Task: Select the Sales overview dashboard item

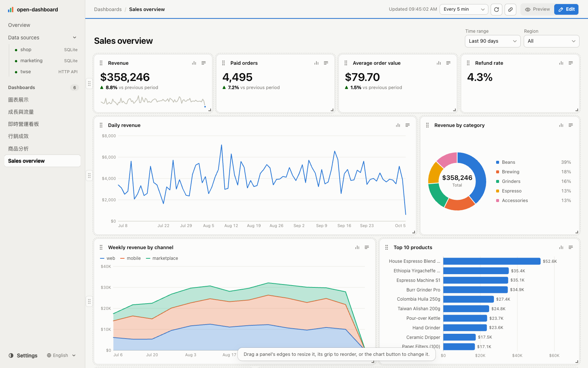Action: (42, 161)
